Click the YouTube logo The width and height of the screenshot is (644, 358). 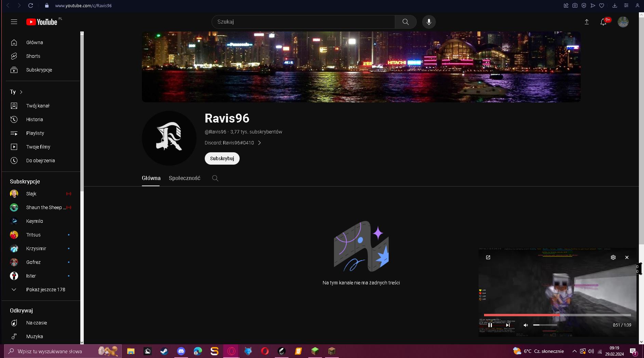tap(42, 22)
